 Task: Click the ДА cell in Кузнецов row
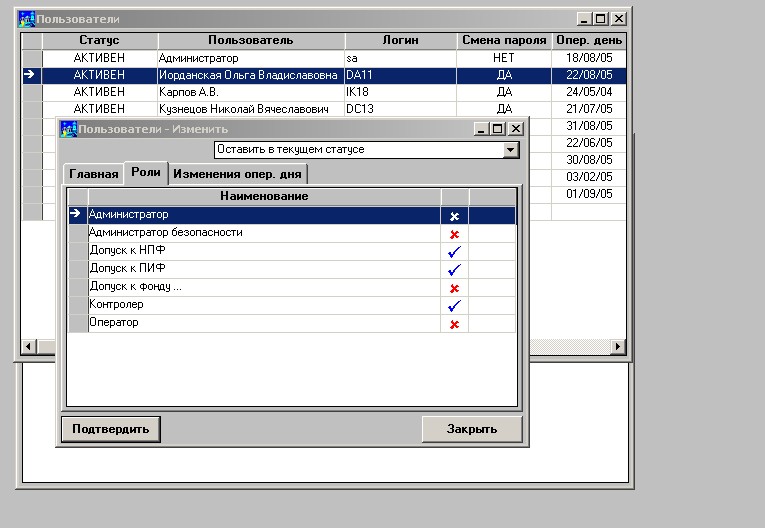click(x=504, y=109)
